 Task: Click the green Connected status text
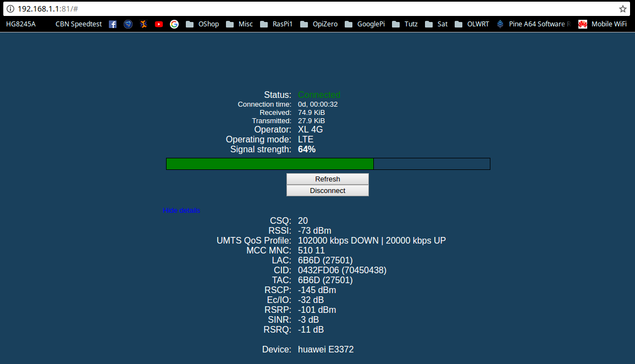[319, 95]
